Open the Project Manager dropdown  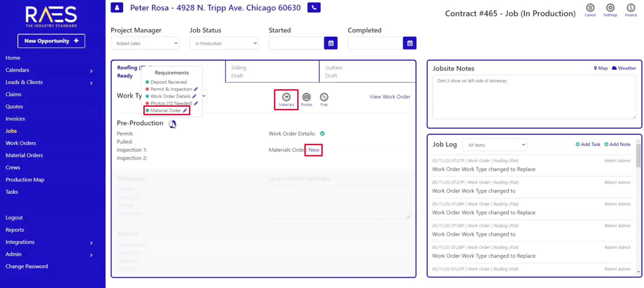(x=145, y=43)
